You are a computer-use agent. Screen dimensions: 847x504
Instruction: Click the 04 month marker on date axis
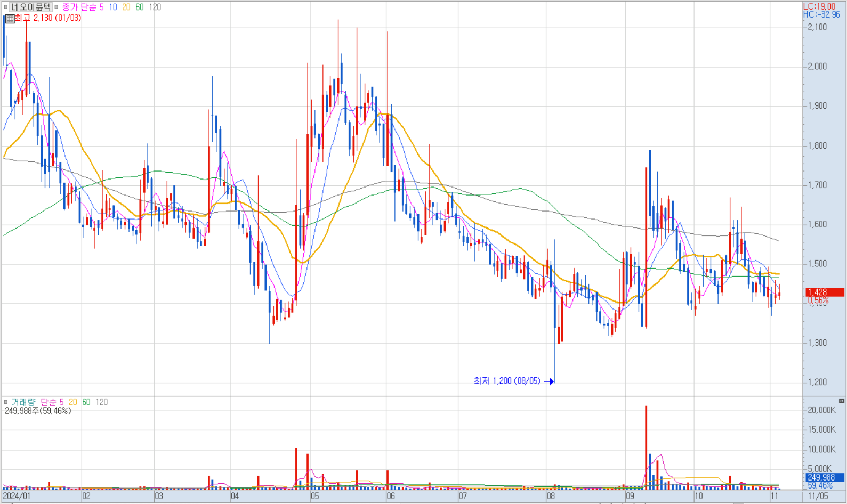235,496
